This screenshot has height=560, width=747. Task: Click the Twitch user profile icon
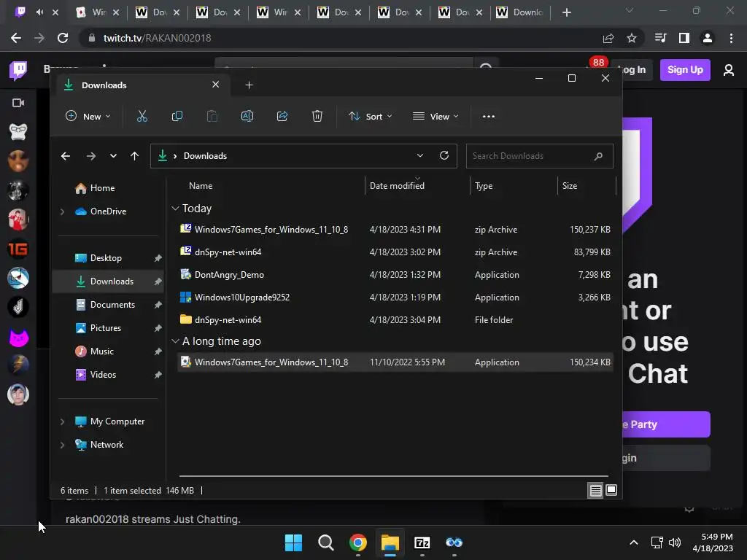click(x=729, y=71)
